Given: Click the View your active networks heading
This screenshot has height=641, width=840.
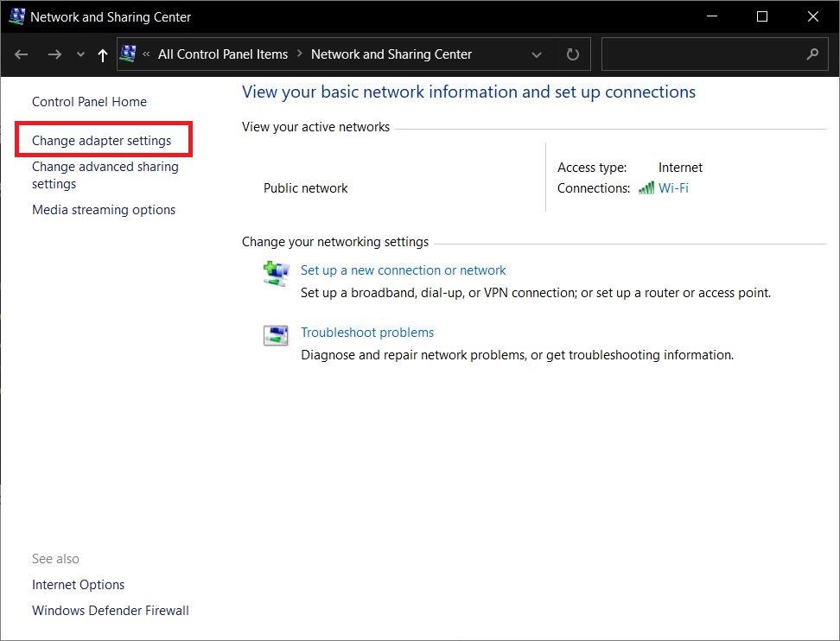Looking at the screenshot, I should coord(315,127).
